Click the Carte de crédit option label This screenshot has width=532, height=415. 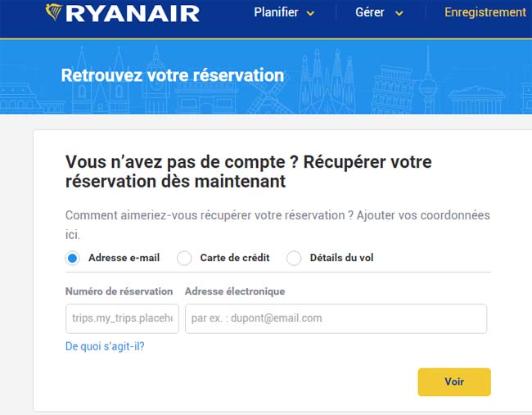[x=235, y=258]
